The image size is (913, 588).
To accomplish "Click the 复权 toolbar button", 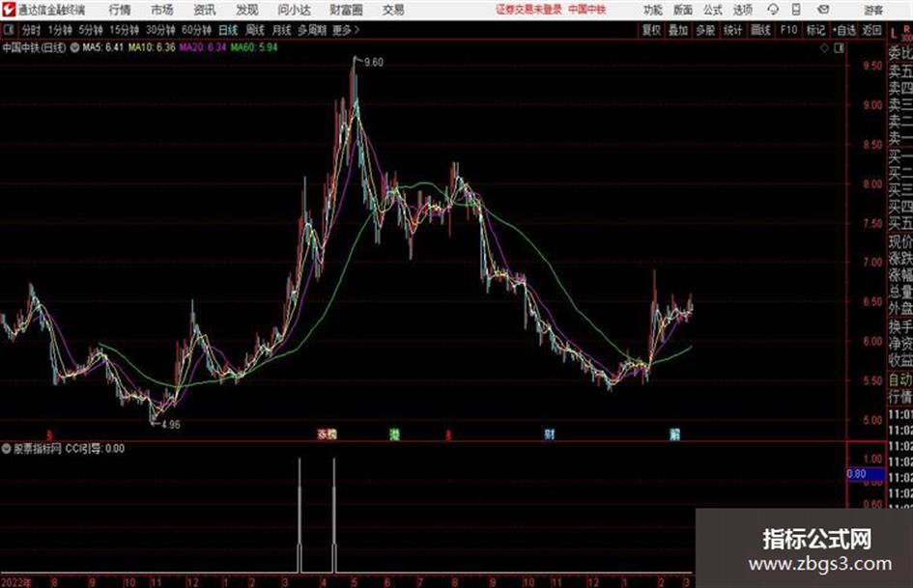I will pos(651,30).
